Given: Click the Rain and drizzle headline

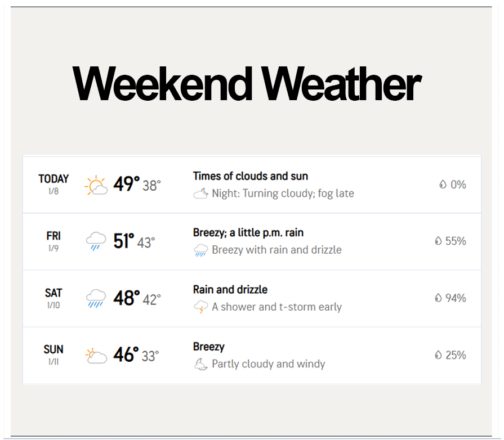Looking at the screenshot, I should pyautogui.click(x=230, y=290).
